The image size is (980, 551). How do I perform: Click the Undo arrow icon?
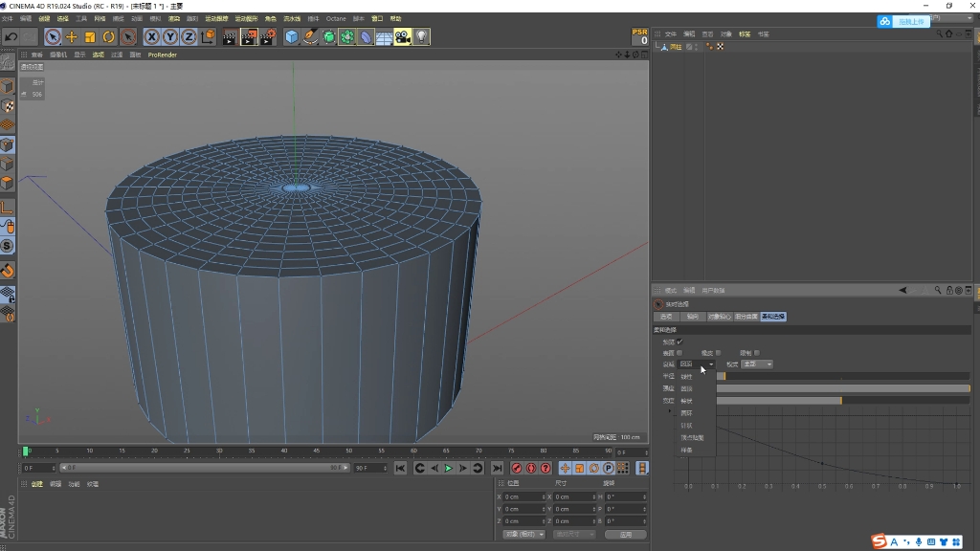[11, 37]
